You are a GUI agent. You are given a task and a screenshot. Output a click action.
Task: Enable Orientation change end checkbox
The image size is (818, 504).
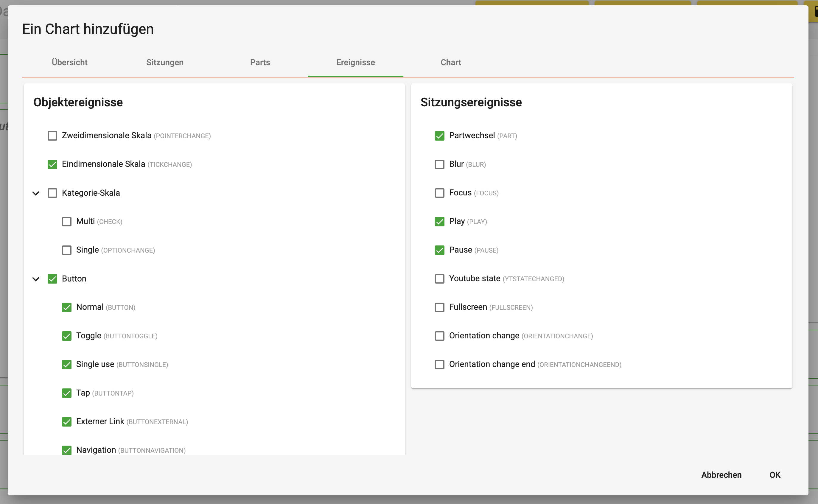[x=440, y=365]
